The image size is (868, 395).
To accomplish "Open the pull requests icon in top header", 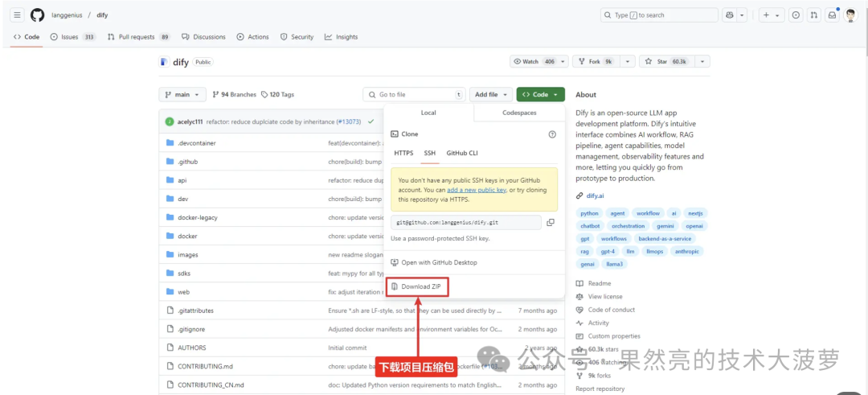I will tap(813, 15).
